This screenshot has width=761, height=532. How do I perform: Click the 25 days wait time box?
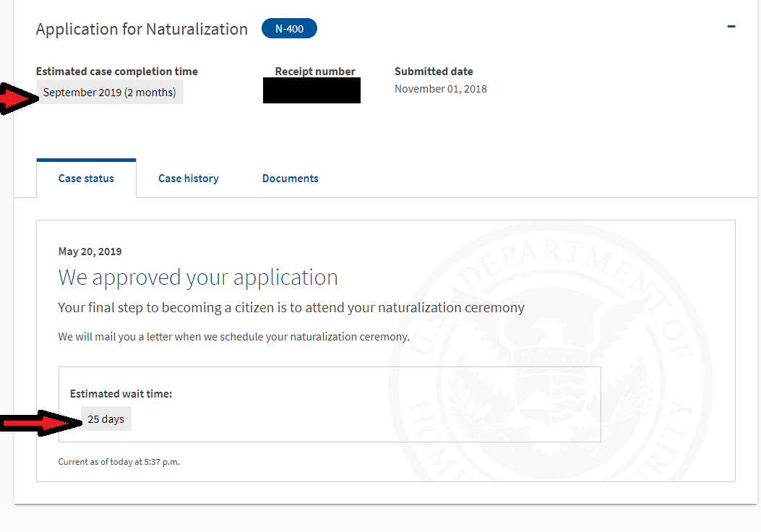click(106, 419)
